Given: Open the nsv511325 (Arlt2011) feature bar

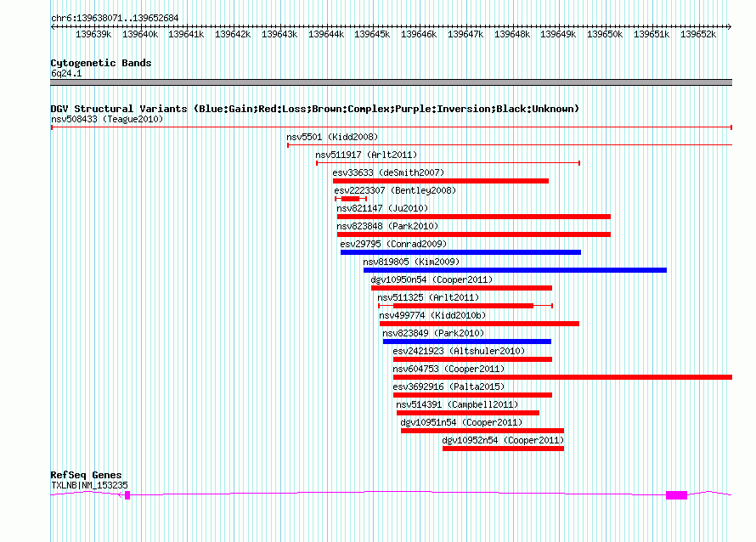Looking at the screenshot, I should pos(465,306).
